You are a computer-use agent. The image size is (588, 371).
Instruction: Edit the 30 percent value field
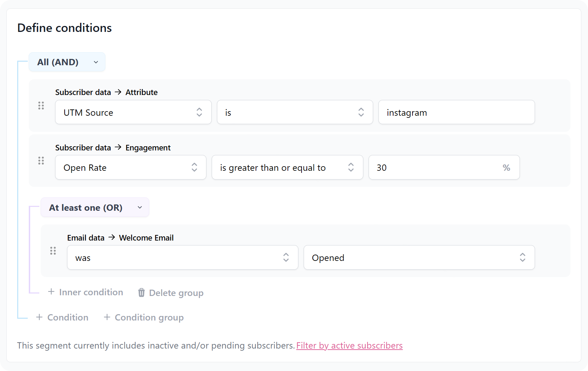(x=435, y=168)
